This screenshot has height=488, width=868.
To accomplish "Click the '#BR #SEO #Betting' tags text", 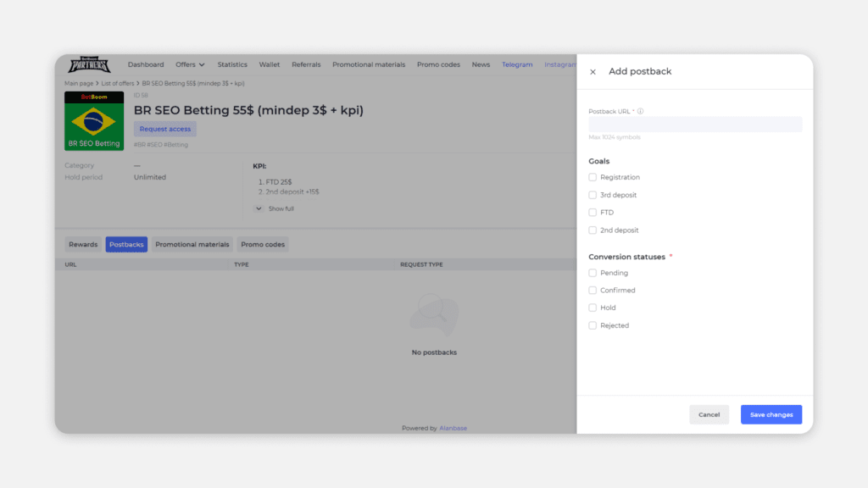I will click(x=160, y=145).
